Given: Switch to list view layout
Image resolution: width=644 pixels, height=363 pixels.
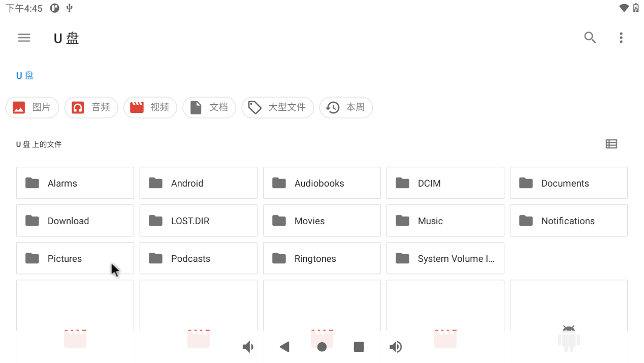Looking at the screenshot, I should click(x=611, y=144).
